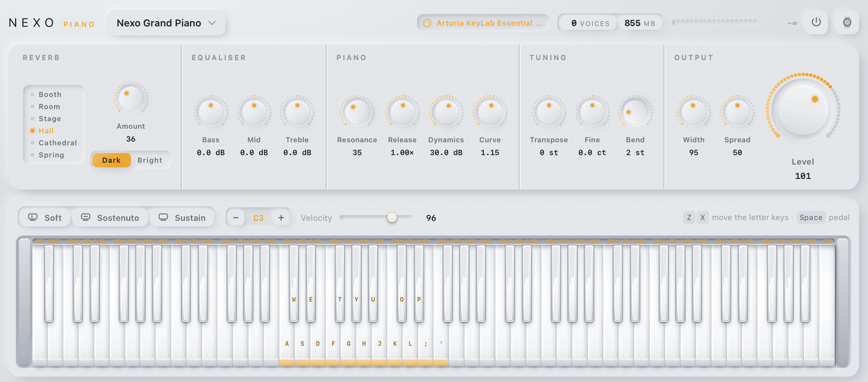Play the black piano key labeled U
This screenshot has width=868, height=382.
click(373, 283)
